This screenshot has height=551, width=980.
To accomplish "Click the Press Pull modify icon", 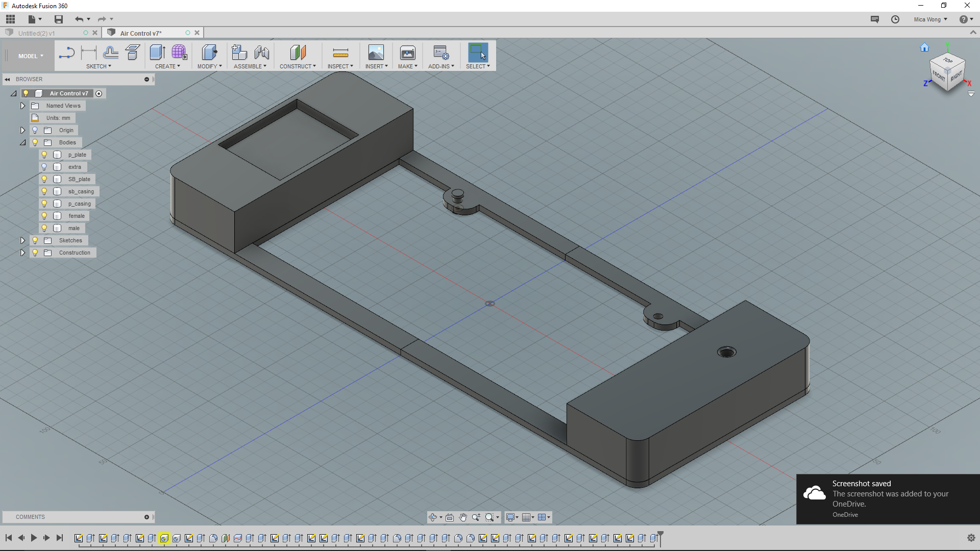I will click(x=209, y=53).
